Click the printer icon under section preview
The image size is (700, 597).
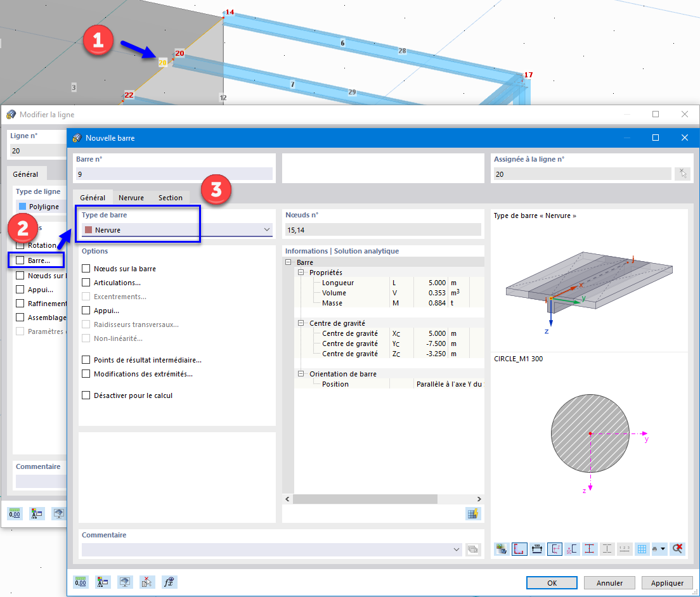[x=655, y=549]
